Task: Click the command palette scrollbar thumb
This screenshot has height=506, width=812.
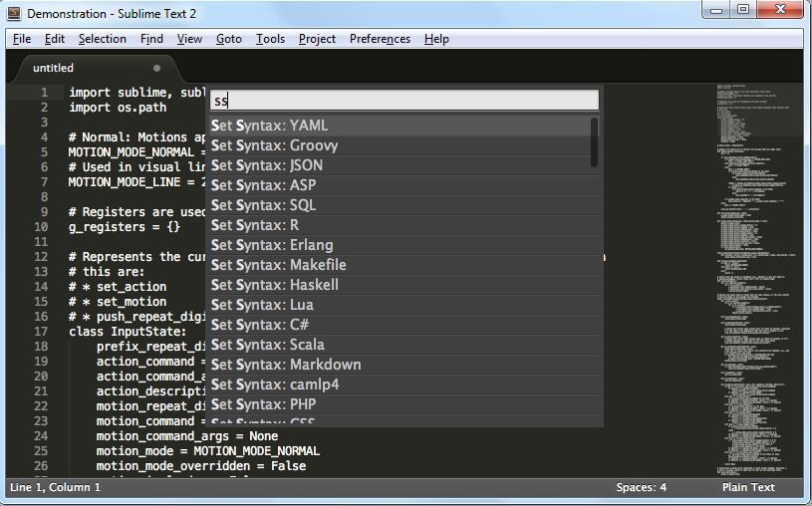Action: coord(594,142)
